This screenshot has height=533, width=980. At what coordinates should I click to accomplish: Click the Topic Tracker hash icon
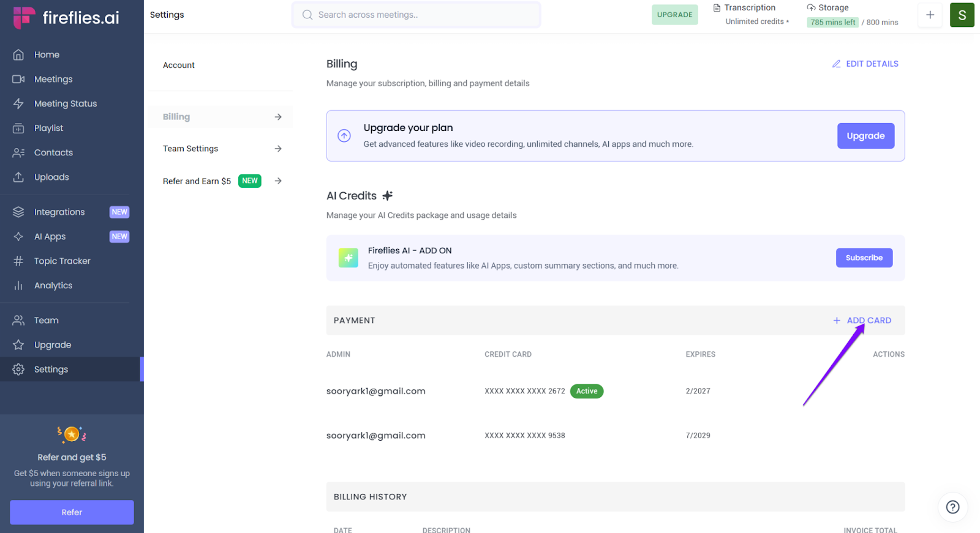point(18,261)
